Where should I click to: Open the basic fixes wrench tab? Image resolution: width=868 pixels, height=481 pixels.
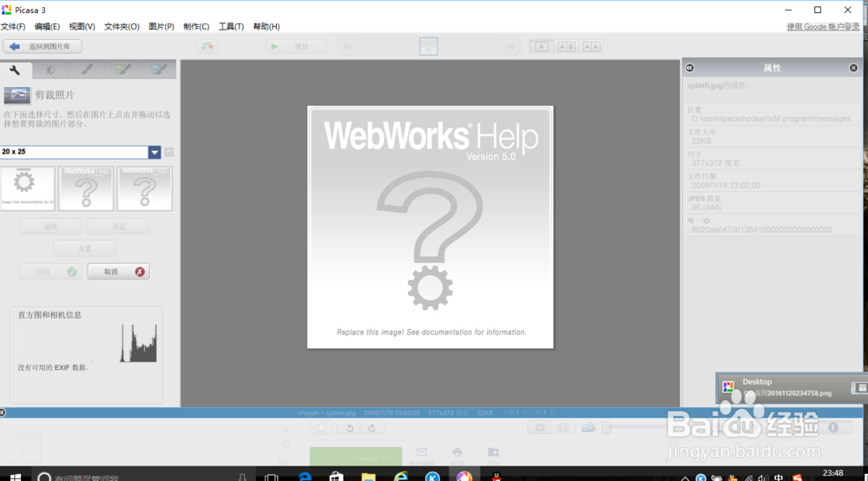[x=15, y=69]
